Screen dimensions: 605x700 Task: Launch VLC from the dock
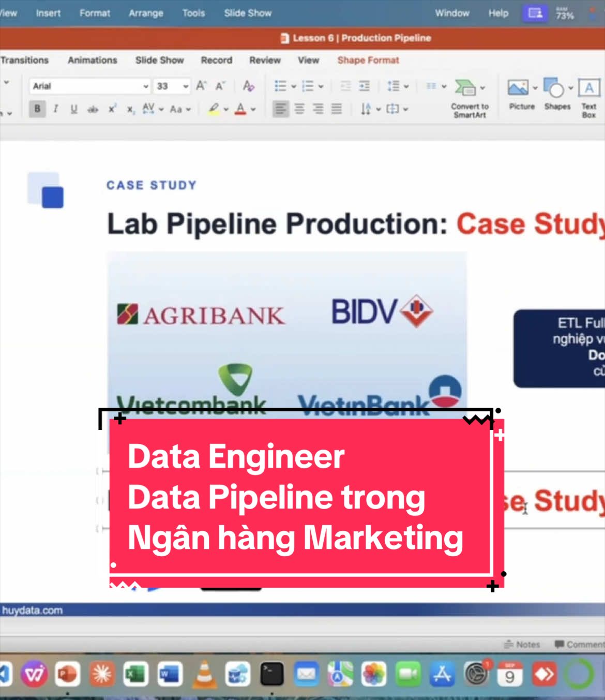(204, 674)
